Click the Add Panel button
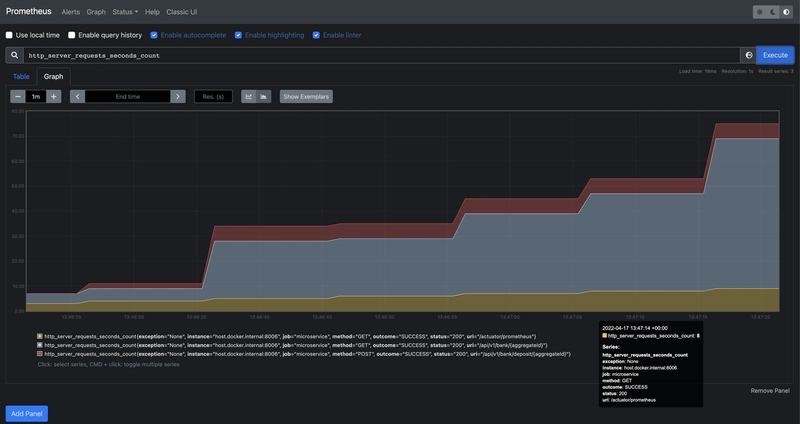Viewport: 800px width, 424px height. (27, 413)
